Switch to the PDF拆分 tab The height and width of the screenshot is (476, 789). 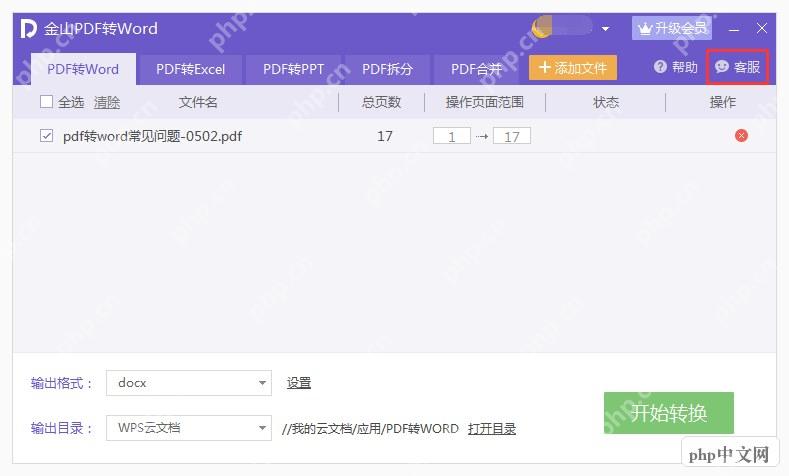click(387, 69)
